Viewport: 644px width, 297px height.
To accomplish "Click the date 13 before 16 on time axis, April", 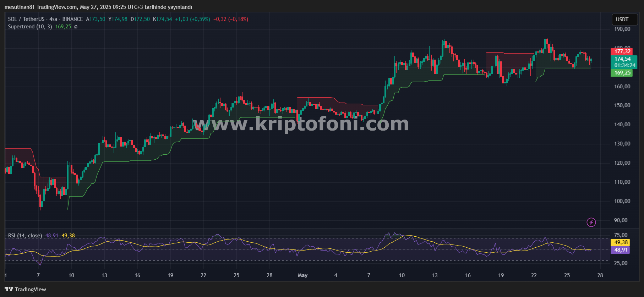I will click(104, 275).
